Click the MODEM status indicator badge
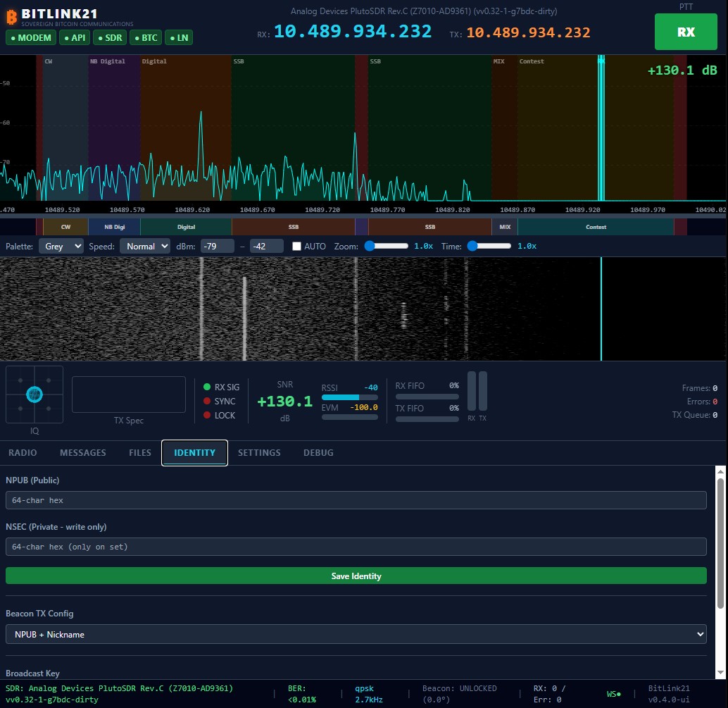 point(31,37)
